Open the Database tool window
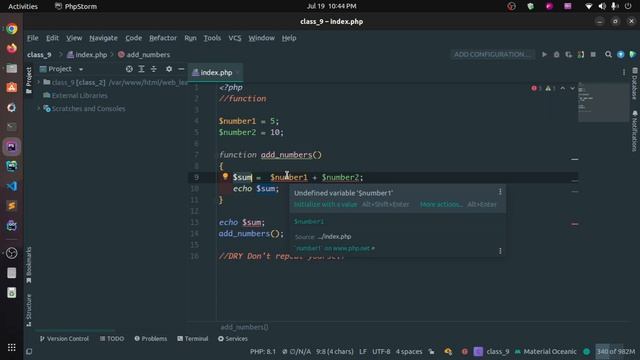 click(634, 84)
